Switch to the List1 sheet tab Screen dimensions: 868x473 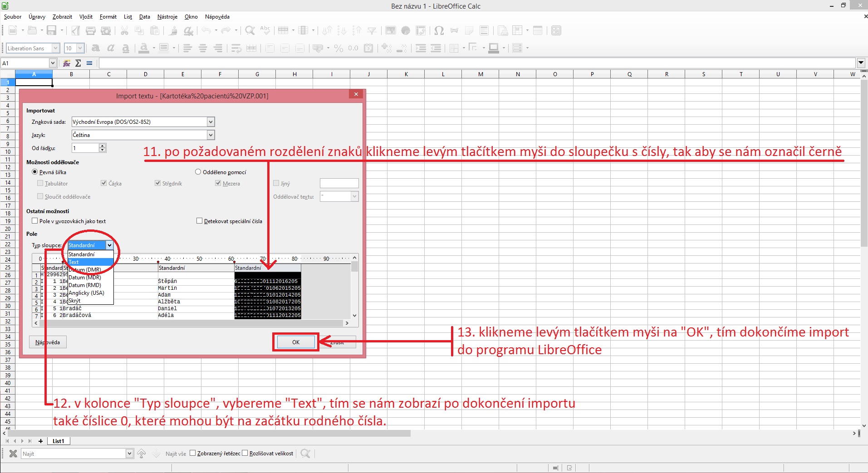(58, 441)
